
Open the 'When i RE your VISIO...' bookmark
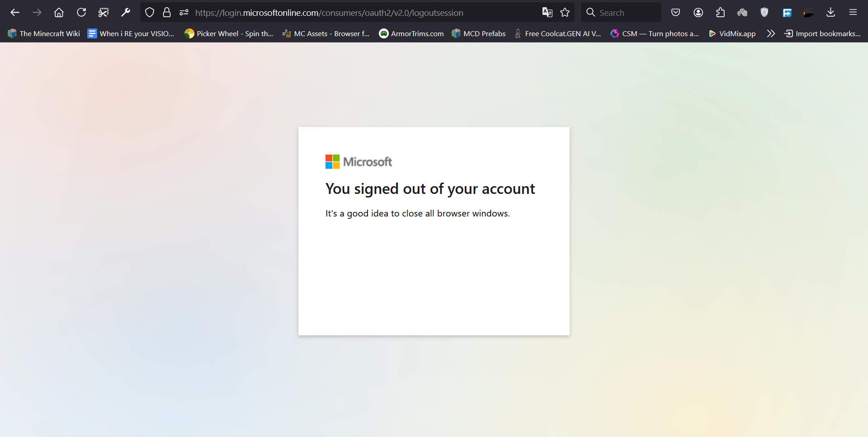(x=131, y=33)
